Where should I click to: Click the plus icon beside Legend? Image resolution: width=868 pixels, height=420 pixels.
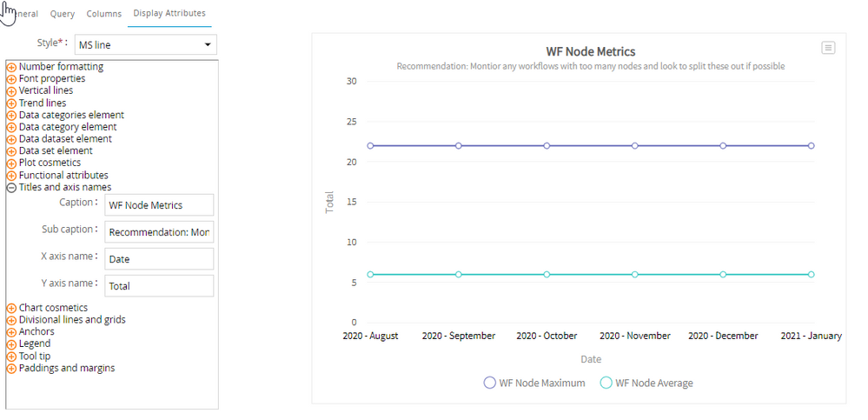pos(12,344)
